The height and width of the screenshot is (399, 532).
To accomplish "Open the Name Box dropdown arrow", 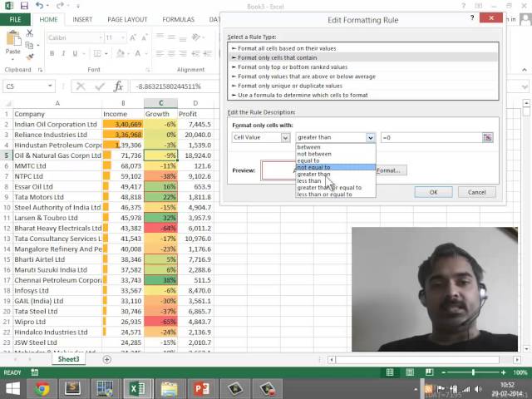I will (50, 86).
